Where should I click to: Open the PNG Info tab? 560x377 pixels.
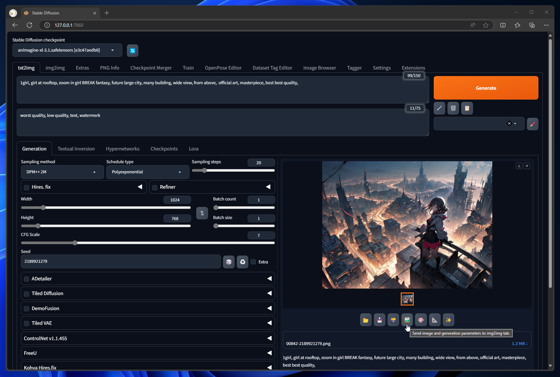[109, 68]
